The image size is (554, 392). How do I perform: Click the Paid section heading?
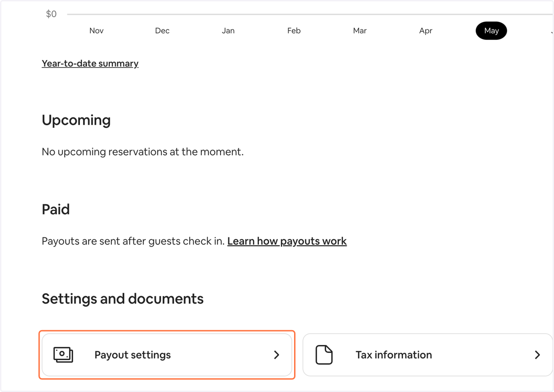tap(56, 209)
